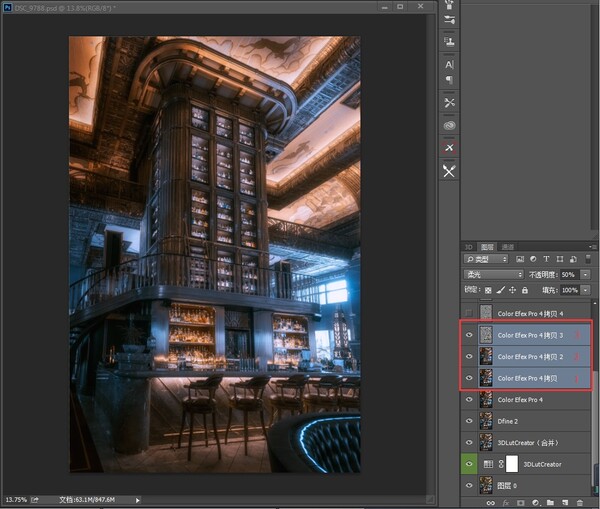
Task: Click the fill 100% value field
Action: (570, 290)
